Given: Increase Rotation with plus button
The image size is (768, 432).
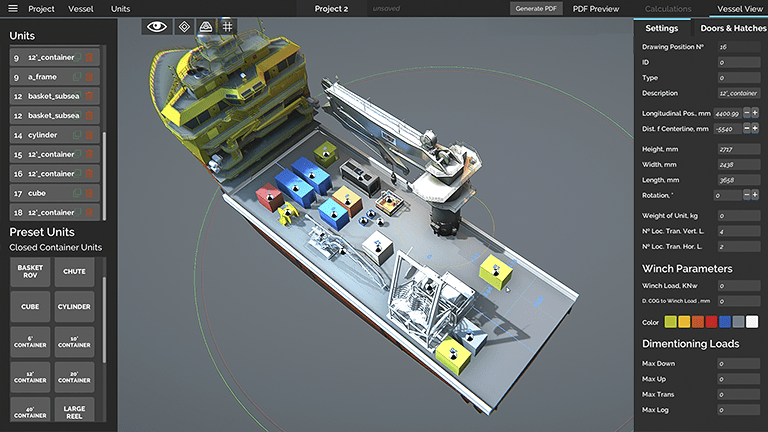Looking at the screenshot, I should coord(755,195).
